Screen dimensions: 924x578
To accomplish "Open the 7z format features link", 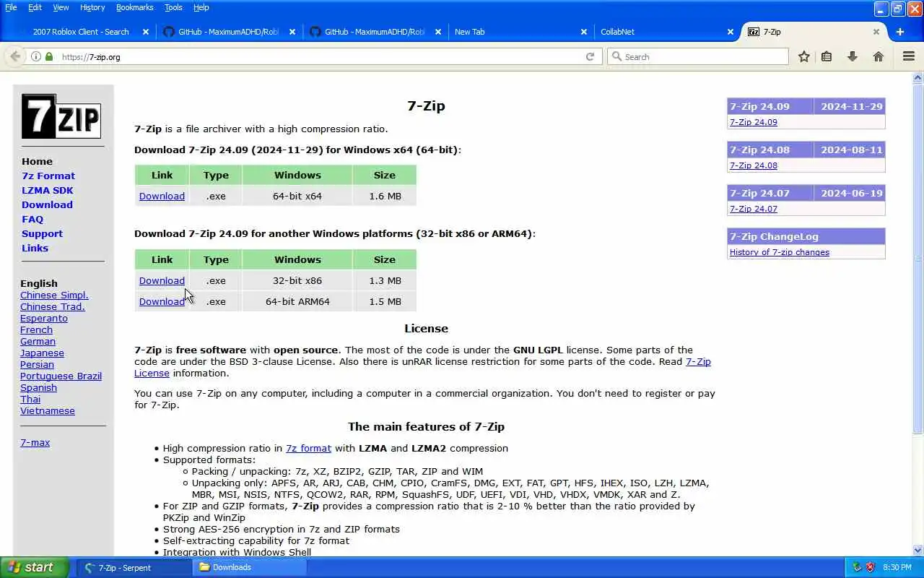I will click(x=308, y=448).
